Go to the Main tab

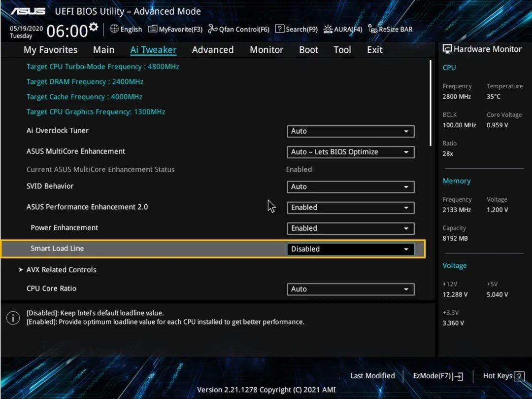point(104,50)
